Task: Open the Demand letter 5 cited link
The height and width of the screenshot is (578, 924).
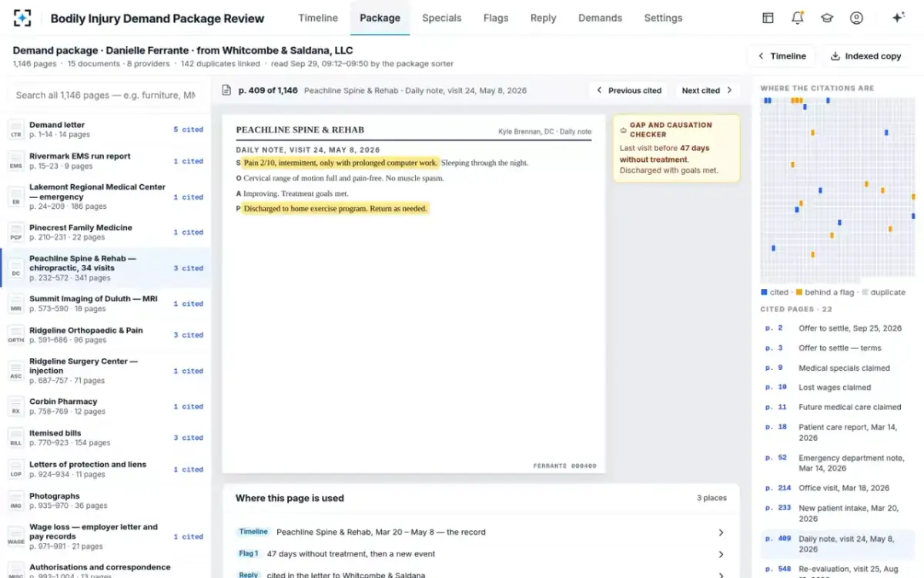Action: pyautogui.click(x=188, y=129)
